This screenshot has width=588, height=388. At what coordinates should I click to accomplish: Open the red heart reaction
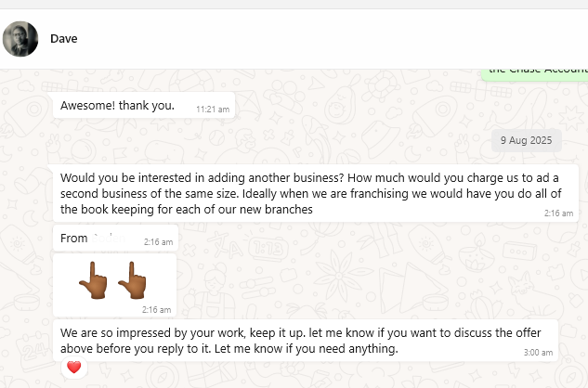74,368
